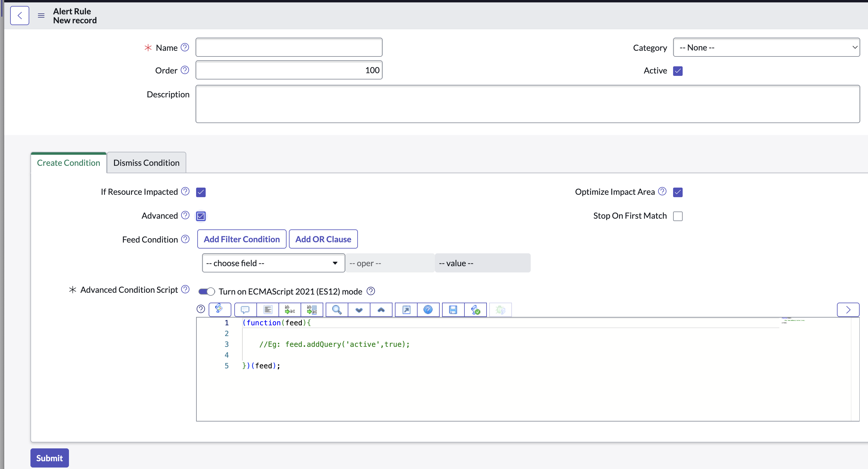The width and height of the screenshot is (868, 469).
Task: Click the Replace icon in editor toolbar
Action: tap(290, 309)
